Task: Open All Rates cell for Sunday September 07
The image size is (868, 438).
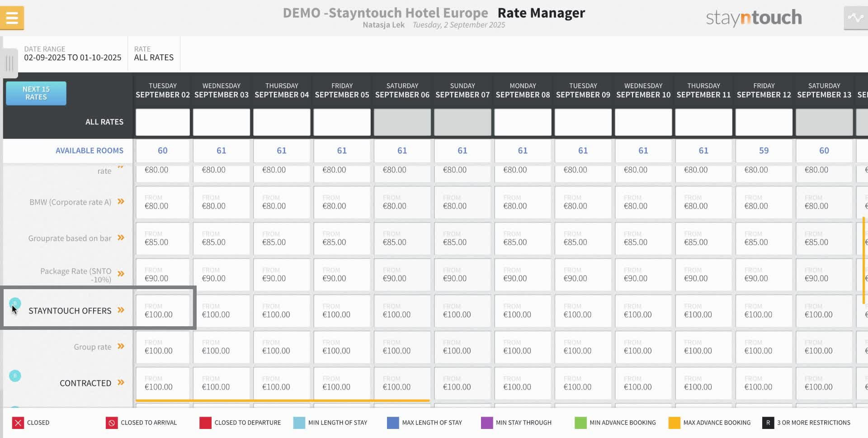Action: tap(462, 122)
